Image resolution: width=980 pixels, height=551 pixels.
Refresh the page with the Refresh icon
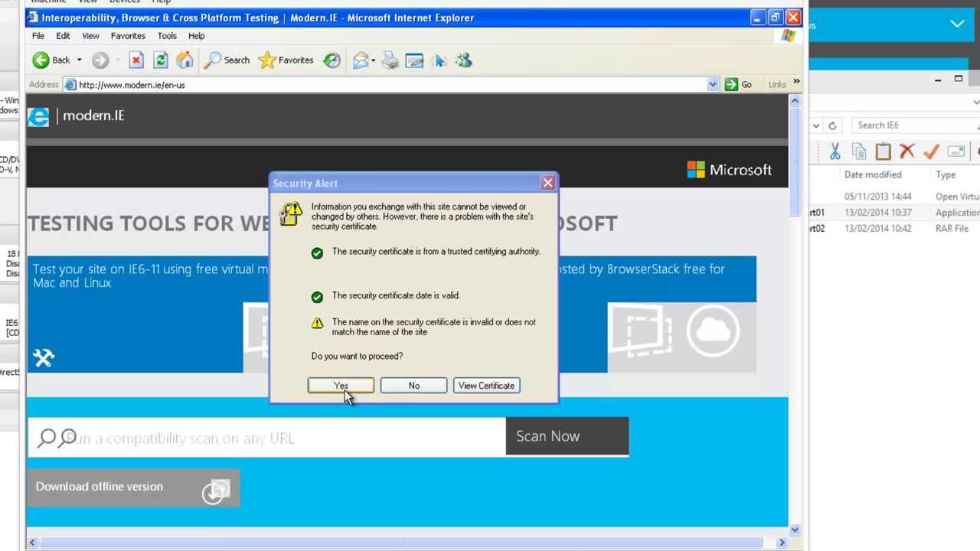(x=160, y=60)
